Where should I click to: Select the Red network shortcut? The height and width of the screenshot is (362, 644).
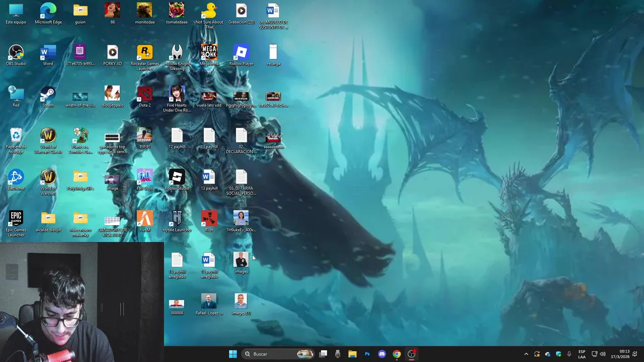[16, 97]
